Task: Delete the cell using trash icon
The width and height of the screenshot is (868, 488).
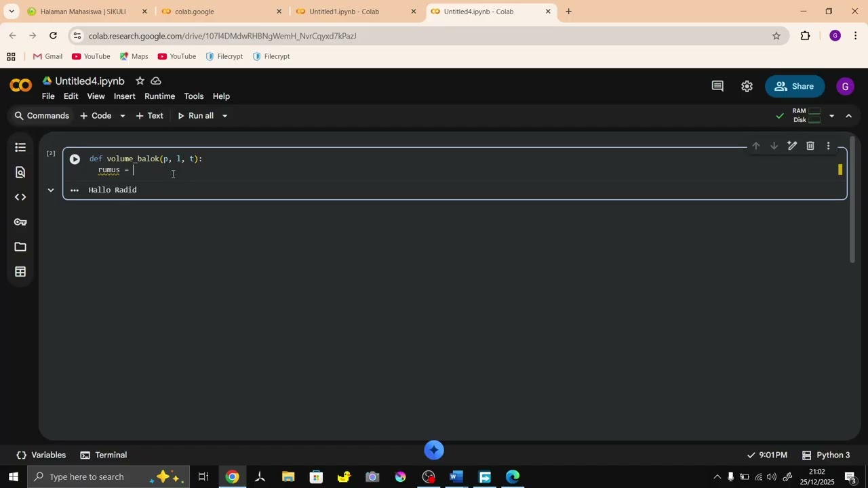Action: [810, 146]
